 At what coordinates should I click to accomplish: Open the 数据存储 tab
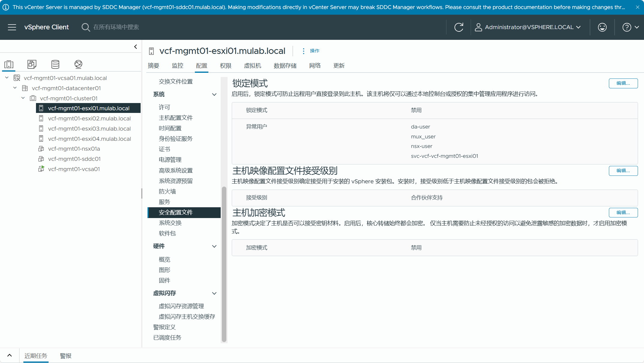pos(285,66)
